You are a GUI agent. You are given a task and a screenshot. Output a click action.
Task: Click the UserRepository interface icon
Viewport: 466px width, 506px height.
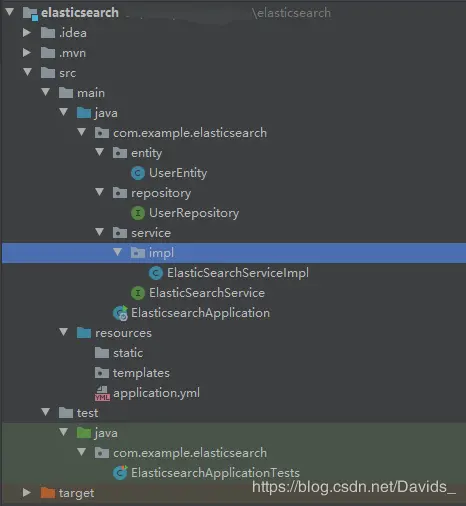[138, 213]
